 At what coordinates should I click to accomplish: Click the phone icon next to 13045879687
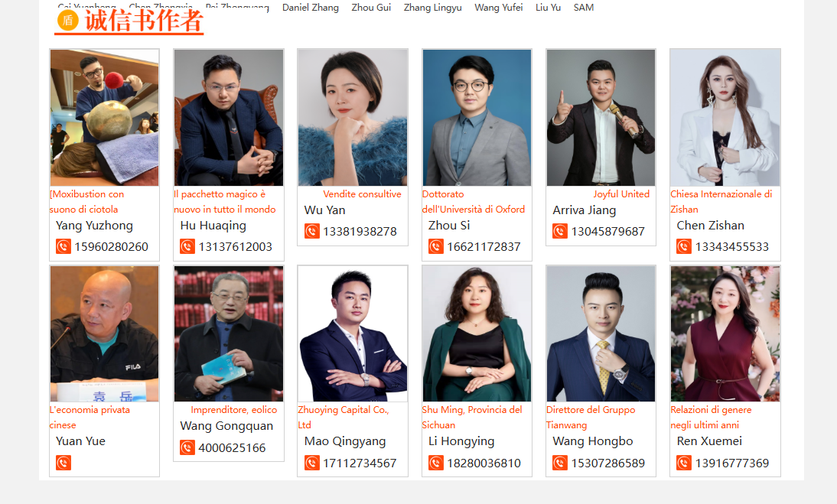560,231
